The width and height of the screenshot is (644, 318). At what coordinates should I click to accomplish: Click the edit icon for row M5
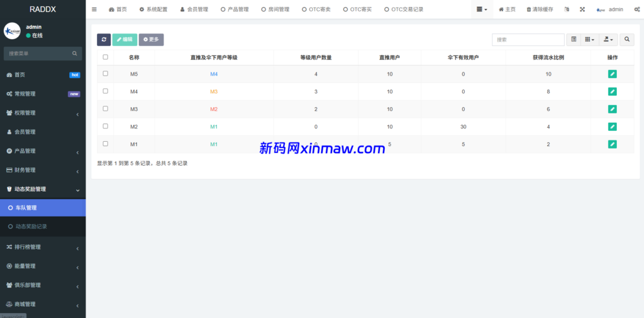pos(613,74)
